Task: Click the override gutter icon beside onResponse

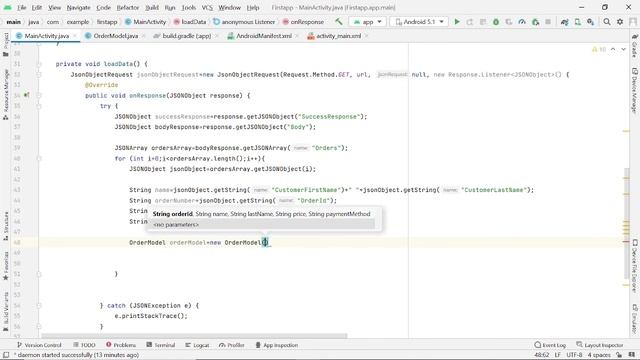Action: [27, 95]
